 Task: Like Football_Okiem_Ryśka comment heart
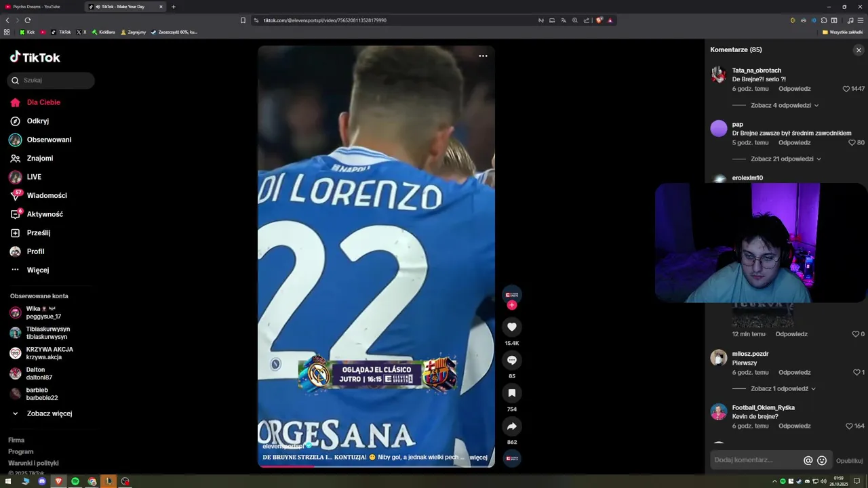click(849, 426)
